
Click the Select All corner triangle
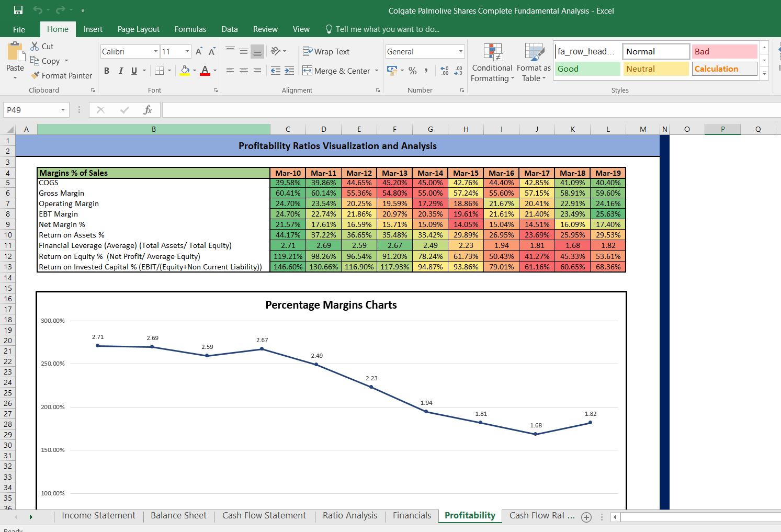[9, 129]
